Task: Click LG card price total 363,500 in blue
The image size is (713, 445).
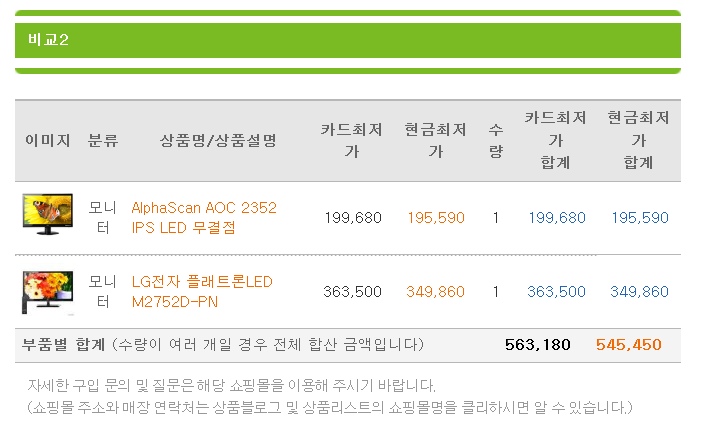Action: coord(556,292)
